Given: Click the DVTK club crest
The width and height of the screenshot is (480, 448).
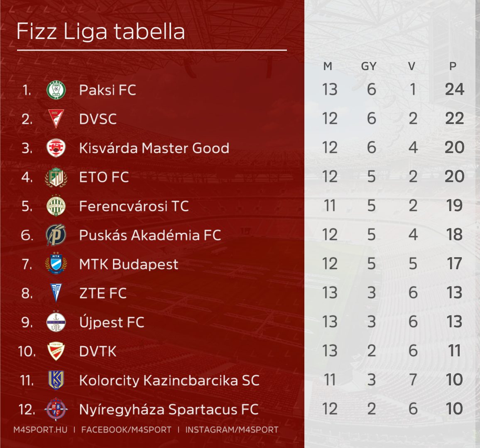Looking at the screenshot, I should click(x=56, y=351).
